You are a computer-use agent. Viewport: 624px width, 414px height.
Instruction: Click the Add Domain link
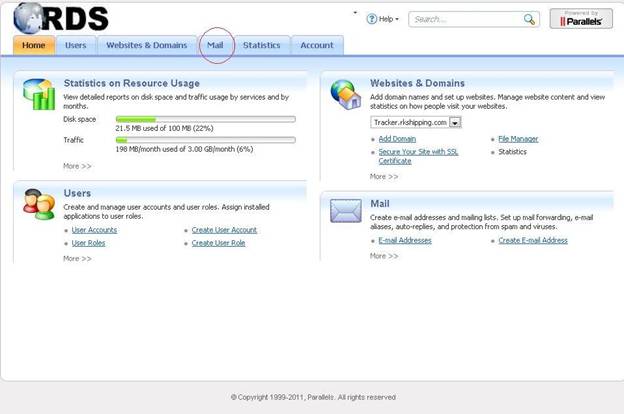pyautogui.click(x=397, y=139)
